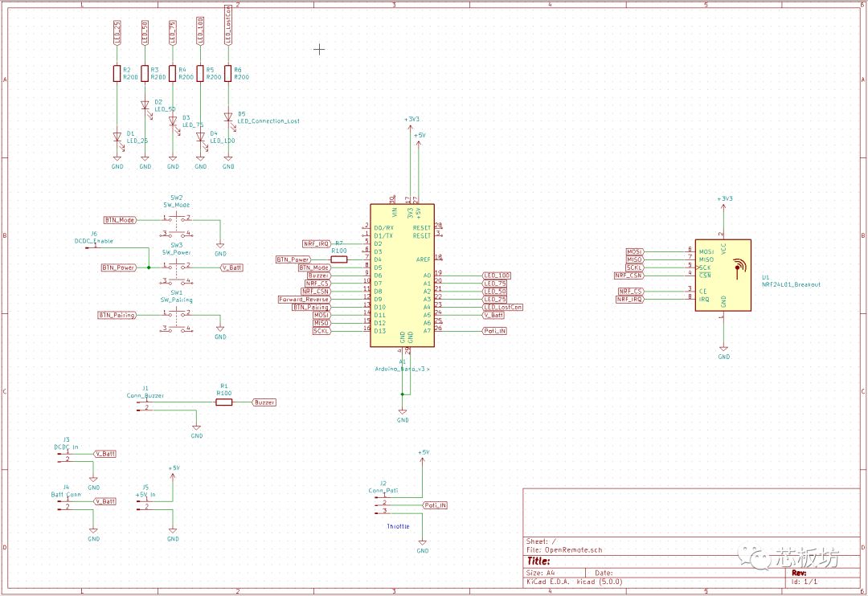Click the LED_100 label at Arduino A0

[x=497, y=276]
